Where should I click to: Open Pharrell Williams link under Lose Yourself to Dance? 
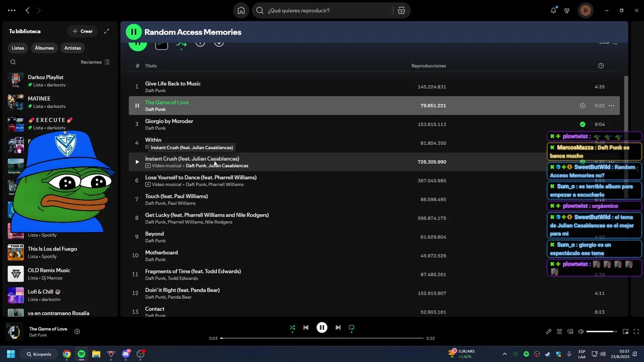coord(226,185)
